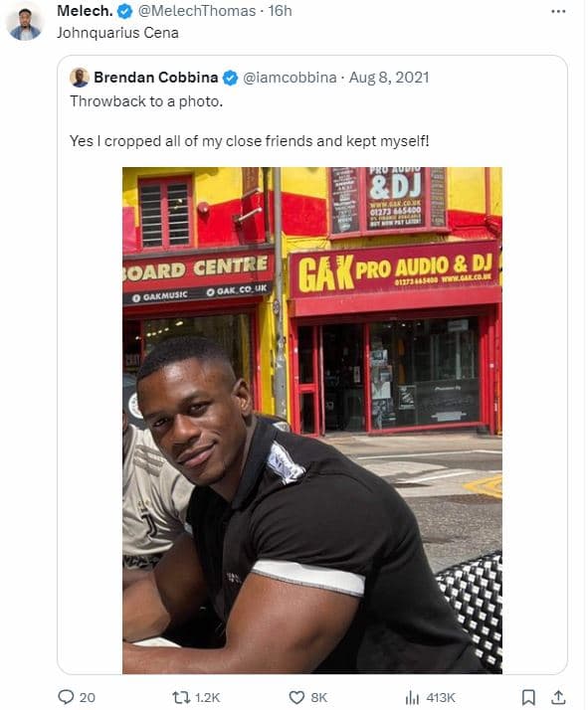Open the three-dot more options menu

tap(558, 11)
